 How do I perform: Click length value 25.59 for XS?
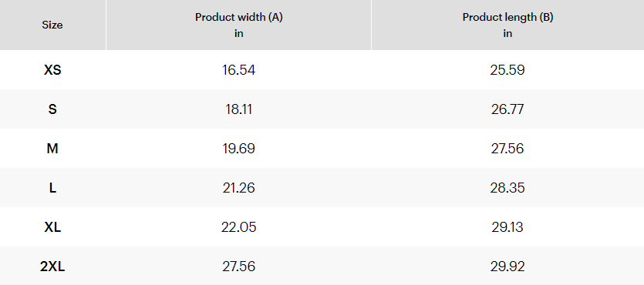pos(507,70)
